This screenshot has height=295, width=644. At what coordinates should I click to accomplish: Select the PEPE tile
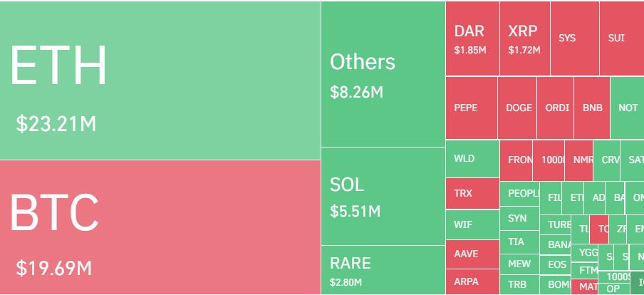(x=471, y=108)
